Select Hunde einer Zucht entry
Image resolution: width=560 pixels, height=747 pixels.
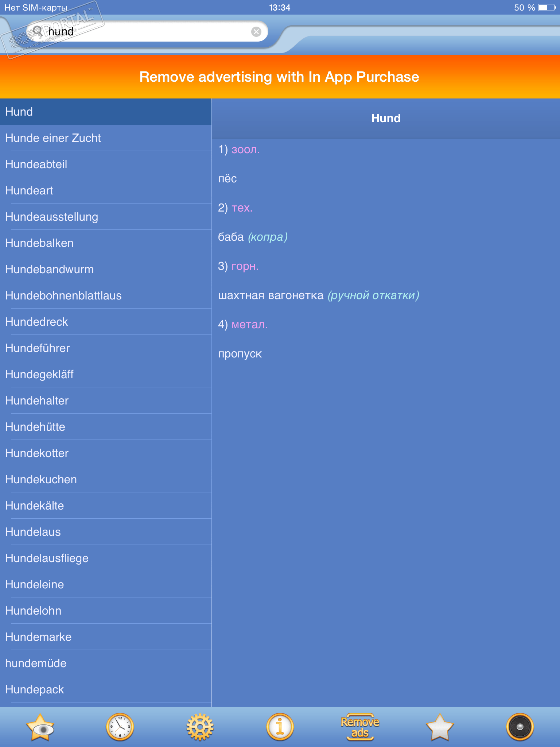[x=106, y=138]
